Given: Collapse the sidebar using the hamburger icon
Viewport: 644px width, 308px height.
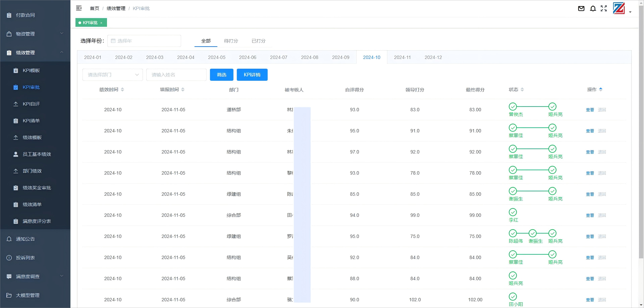Looking at the screenshot, I should pos(79,8).
